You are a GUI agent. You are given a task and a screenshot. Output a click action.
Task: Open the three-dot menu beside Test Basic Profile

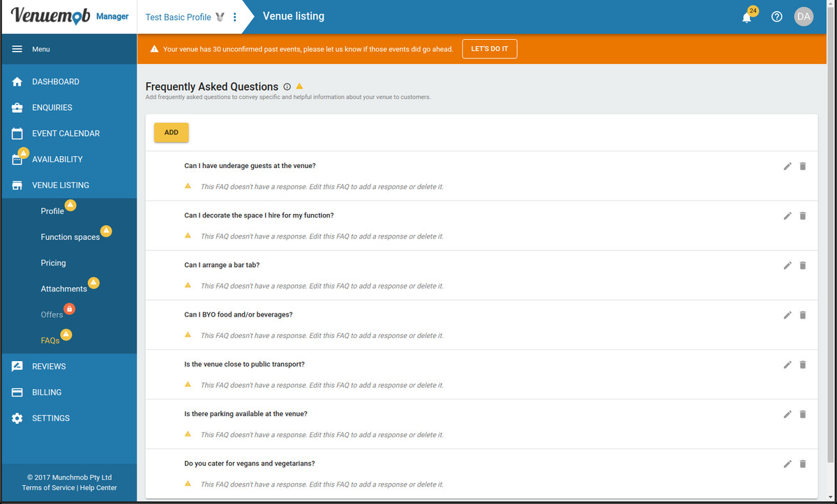[234, 17]
